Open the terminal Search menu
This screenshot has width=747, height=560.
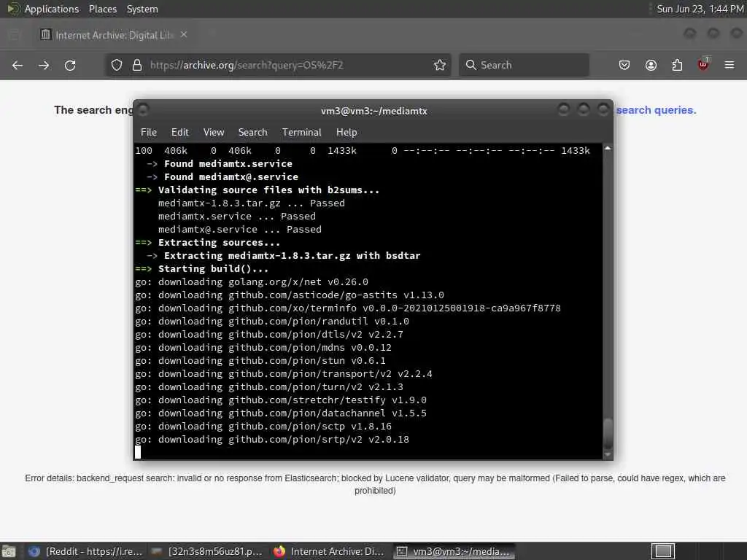pos(253,133)
